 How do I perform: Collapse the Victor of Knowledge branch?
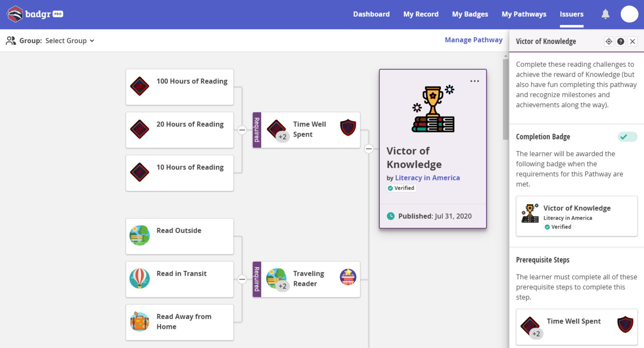click(369, 149)
